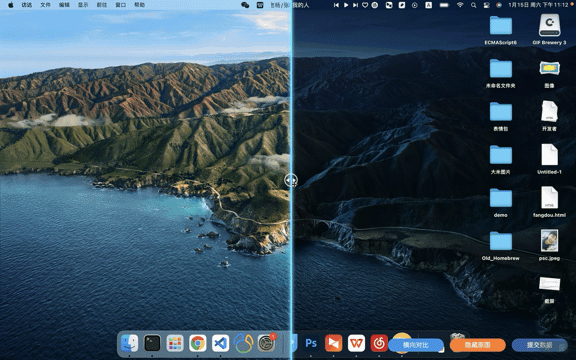This screenshot has width=576, height=360.
Task: Open Launchpad from the Dock
Action: 175,343
